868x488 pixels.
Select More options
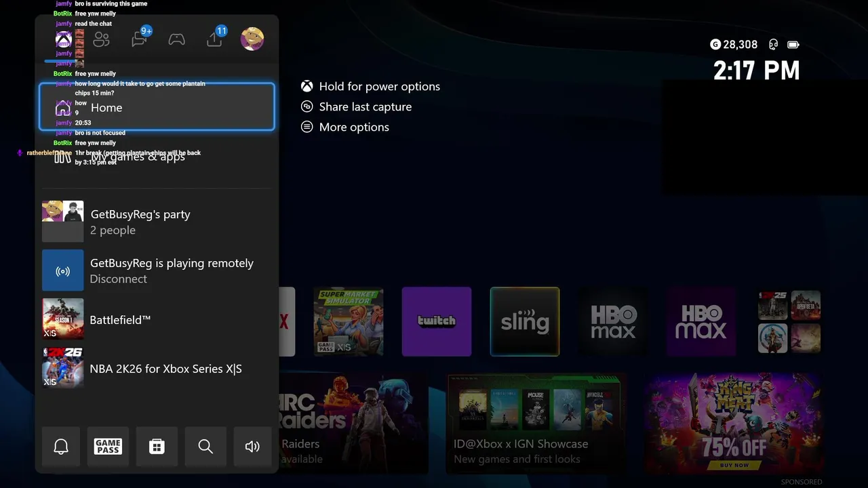[345, 127]
